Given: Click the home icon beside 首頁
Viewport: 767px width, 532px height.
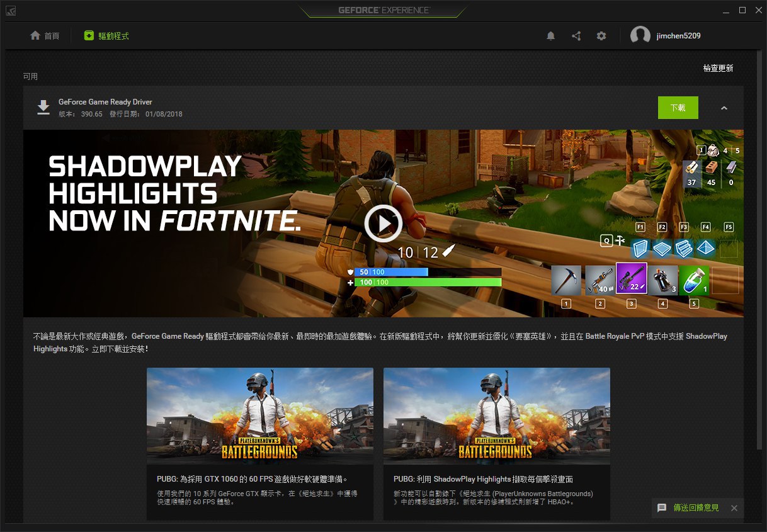Looking at the screenshot, I should pyautogui.click(x=35, y=36).
